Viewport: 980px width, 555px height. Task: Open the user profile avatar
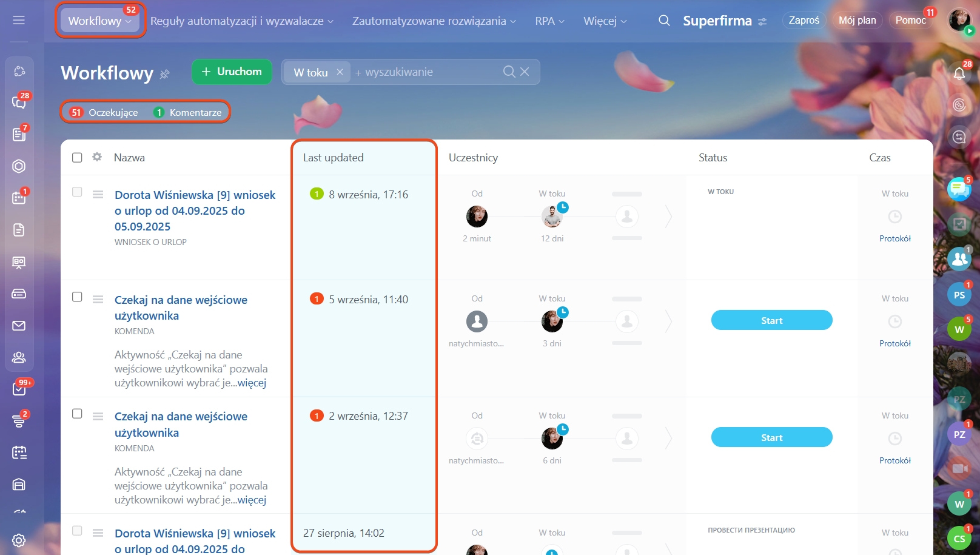click(959, 20)
